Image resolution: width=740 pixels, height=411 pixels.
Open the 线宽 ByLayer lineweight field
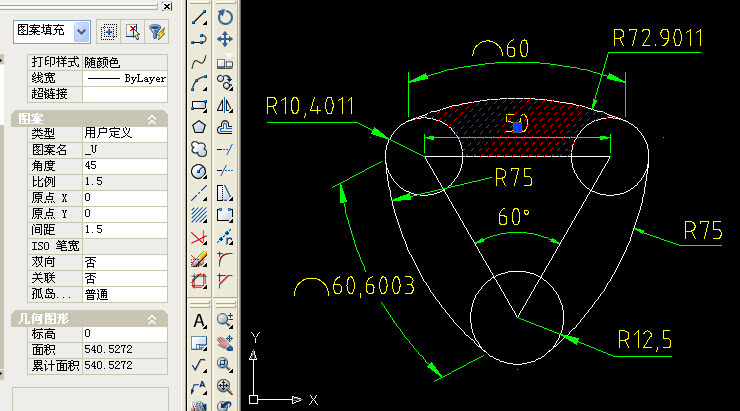[125, 78]
